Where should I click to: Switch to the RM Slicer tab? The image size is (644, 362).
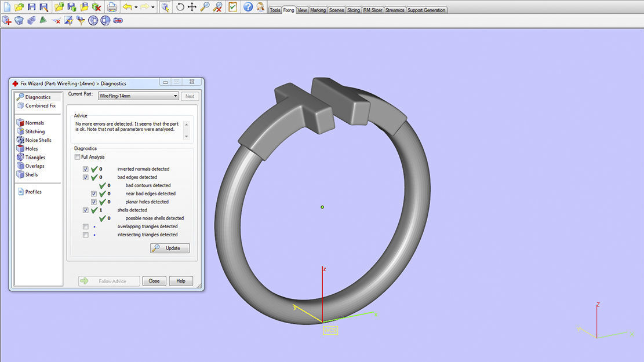[x=373, y=10]
